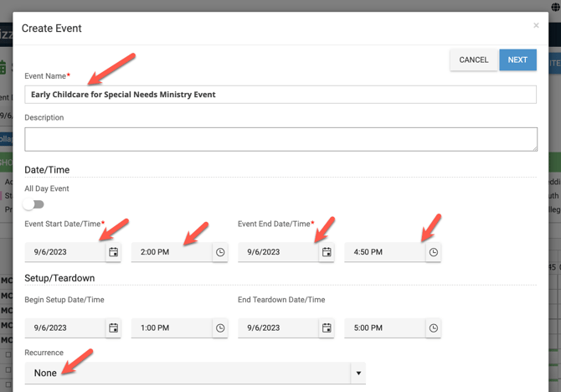Image resolution: width=561 pixels, height=392 pixels.
Task: Click the NEXT button
Action: point(517,59)
